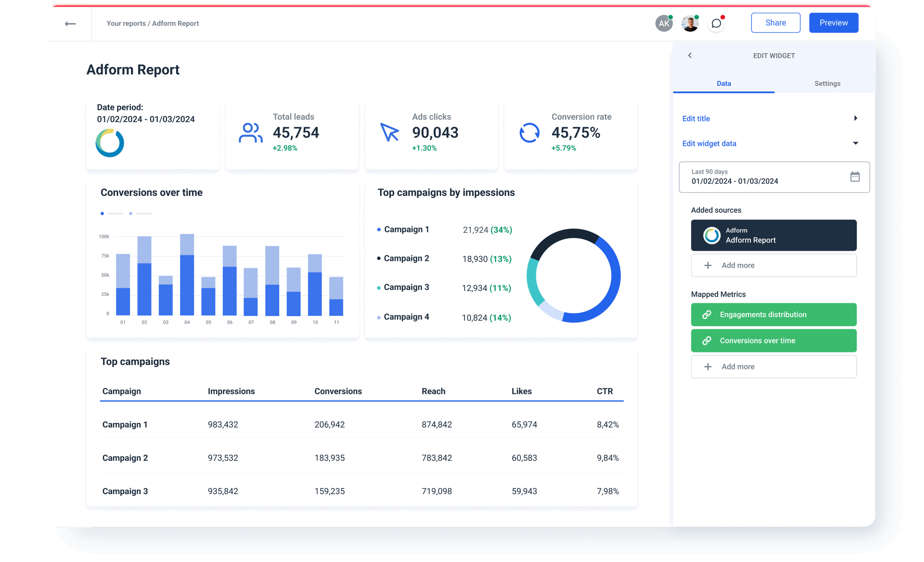Select the user profile photo
Image resolution: width=924 pixels, height=562 pixels.
point(690,23)
